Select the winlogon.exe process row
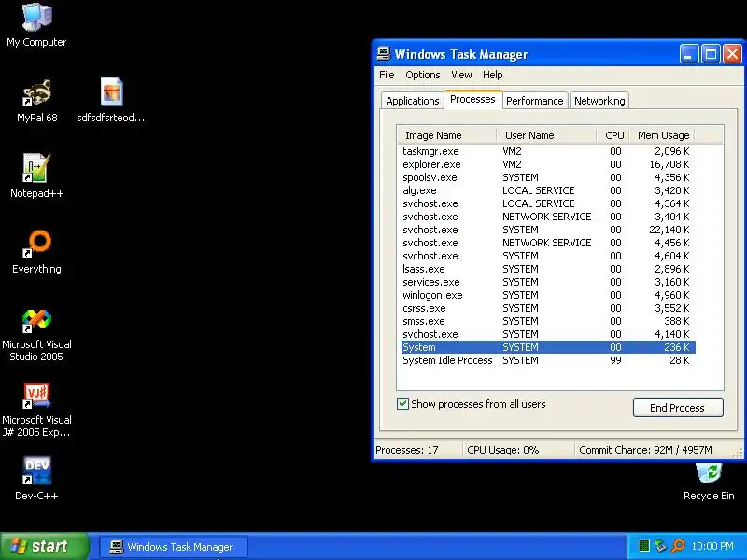Screen dimensions: 747x560 546,295
